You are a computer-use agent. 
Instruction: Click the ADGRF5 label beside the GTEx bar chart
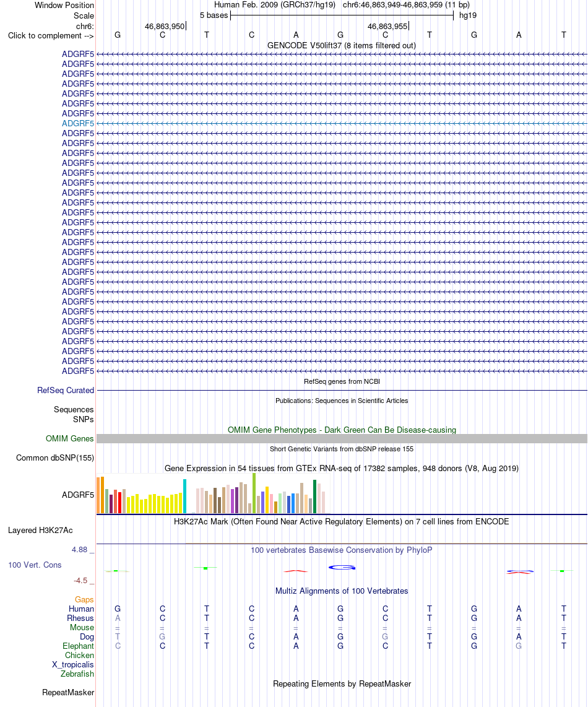[78, 495]
